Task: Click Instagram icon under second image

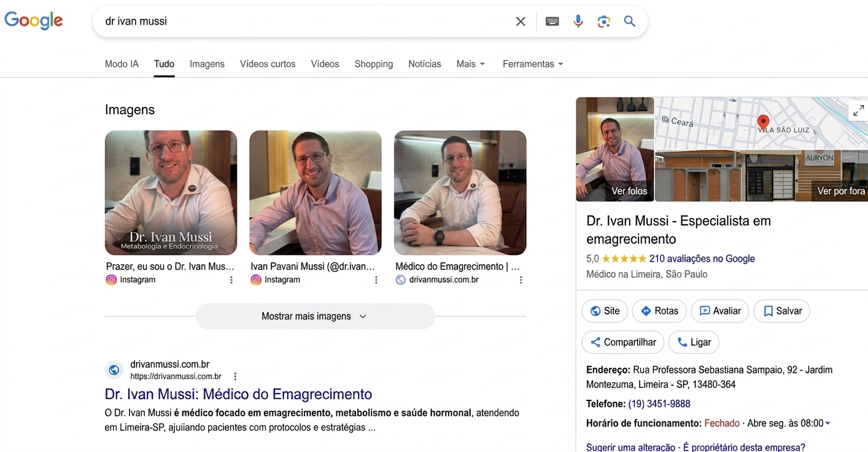Action: 256,280
